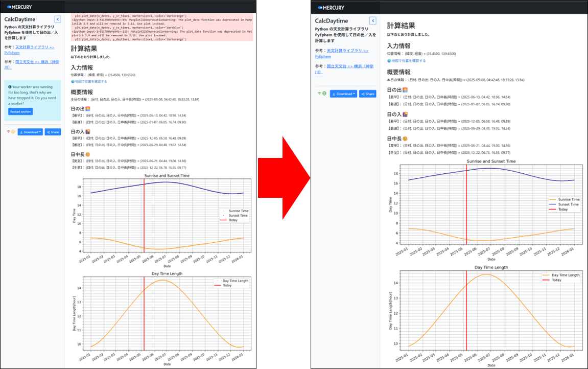Click the Sunset Time legend entry in the right chart
588x369 pixels.
564,204
